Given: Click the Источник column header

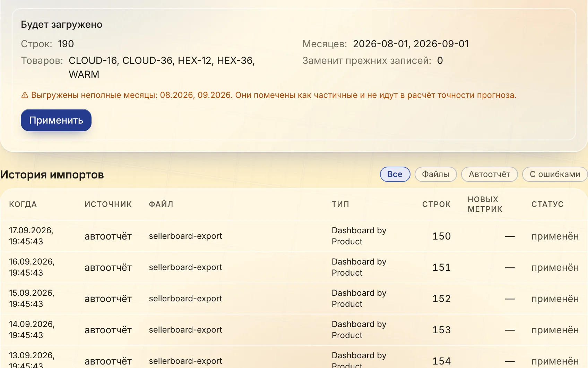Looking at the screenshot, I should pyautogui.click(x=108, y=204).
